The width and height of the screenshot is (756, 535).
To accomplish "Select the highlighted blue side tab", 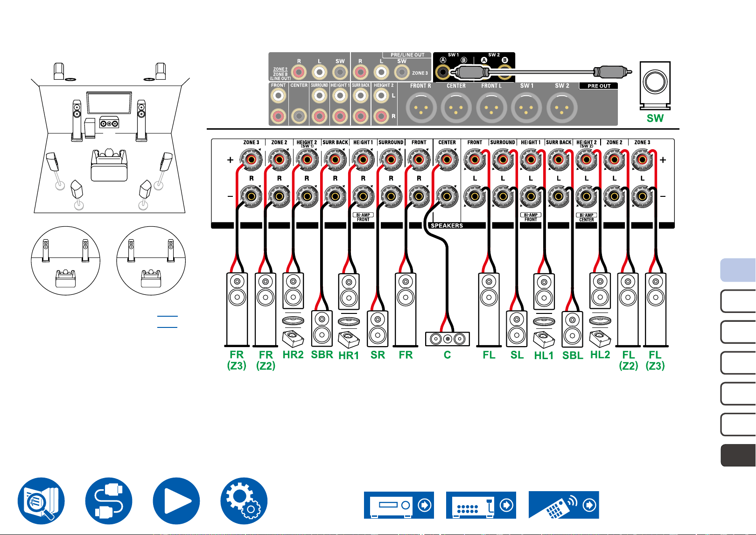I will click(x=738, y=270).
